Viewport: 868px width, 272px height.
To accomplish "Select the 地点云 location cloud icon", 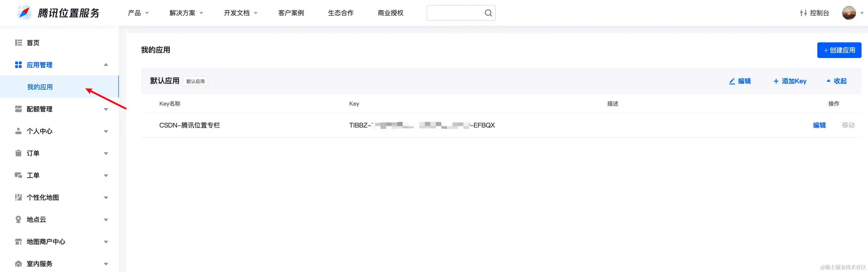I will pos(18,219).
